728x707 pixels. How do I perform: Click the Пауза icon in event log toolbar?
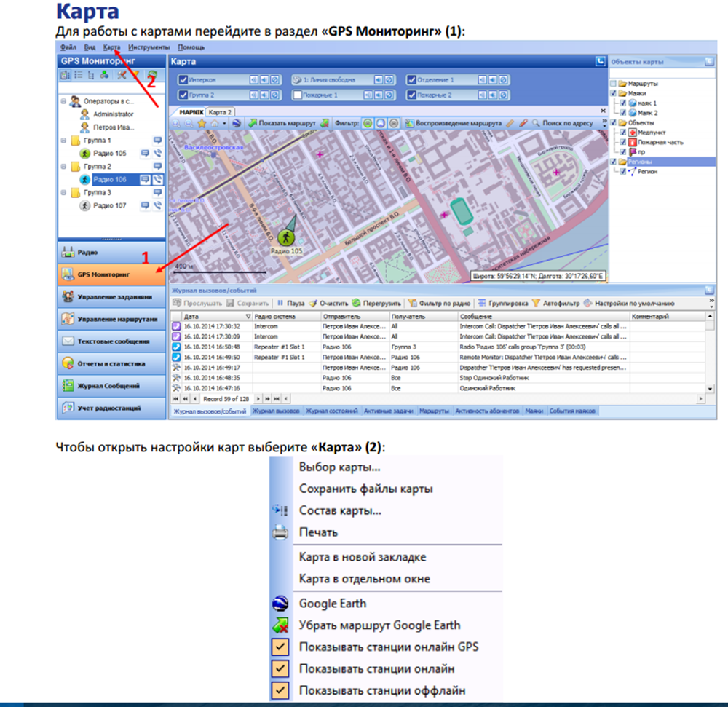280,303
